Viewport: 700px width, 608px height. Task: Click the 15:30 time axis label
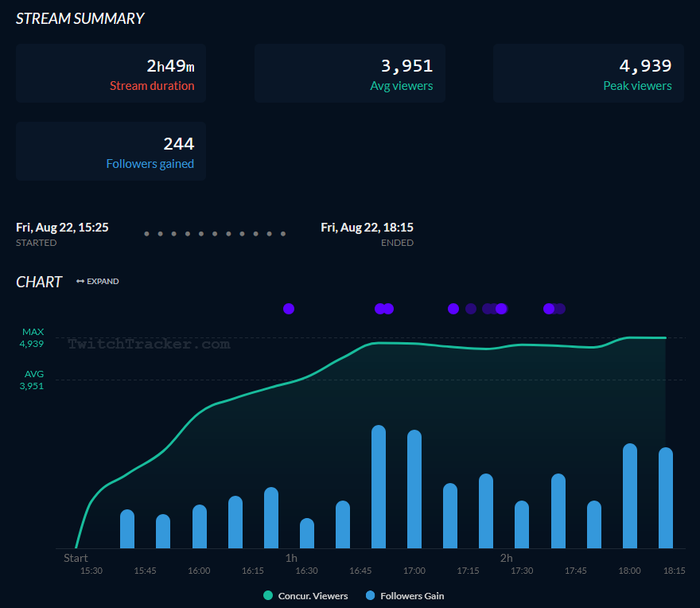(x=91, y=571)
